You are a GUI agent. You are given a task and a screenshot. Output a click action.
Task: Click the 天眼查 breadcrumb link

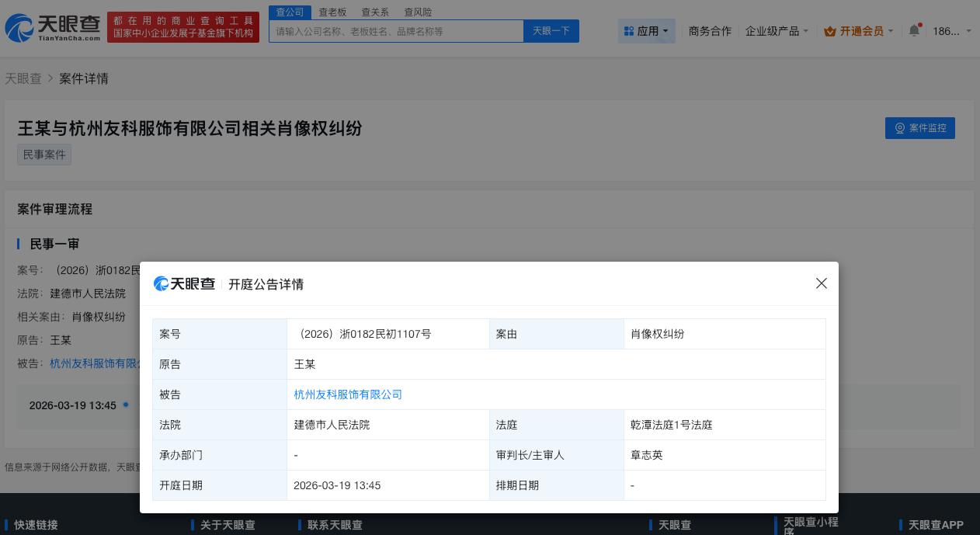(23, 78)
